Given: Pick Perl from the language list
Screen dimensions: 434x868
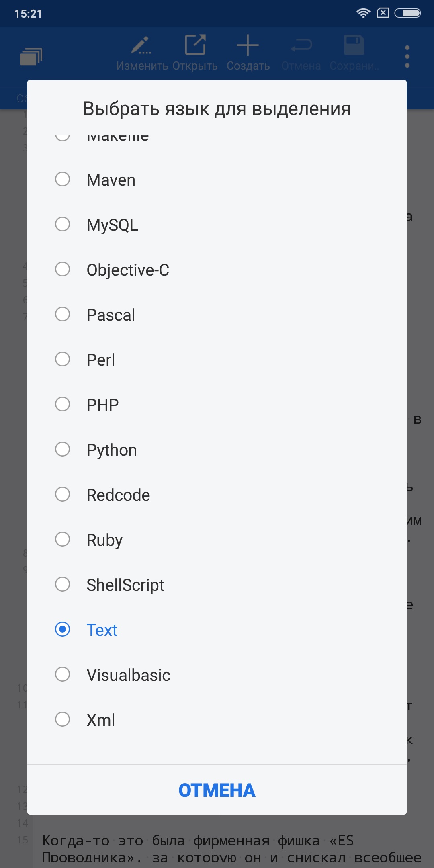Looking at the screenshot, I should click(x=63, y=359).
